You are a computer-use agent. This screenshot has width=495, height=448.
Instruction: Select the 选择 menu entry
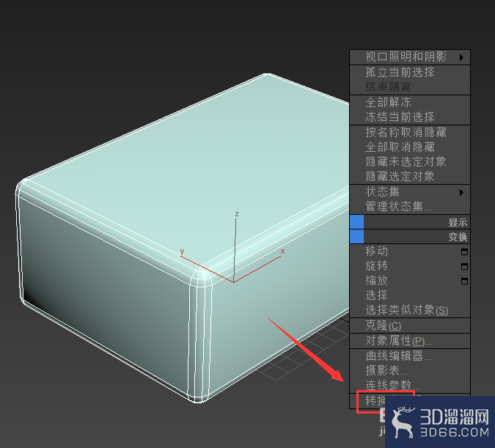click(x=410, y=295)
